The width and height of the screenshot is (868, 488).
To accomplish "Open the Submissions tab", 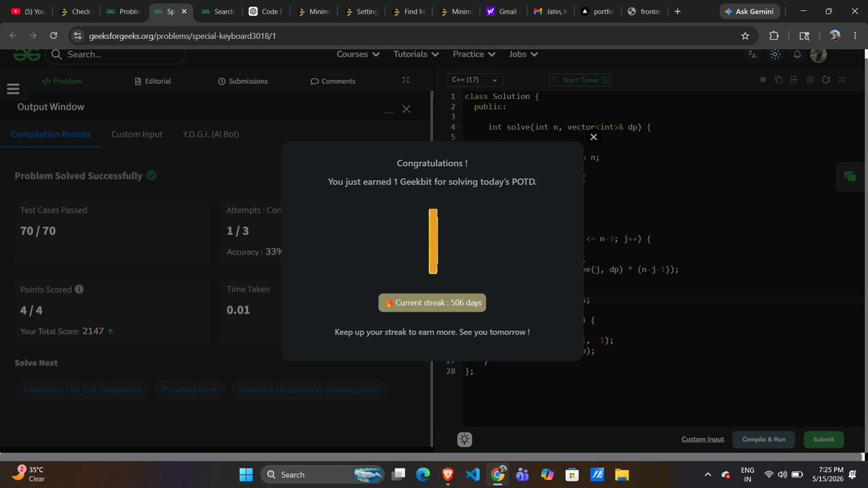I will pyautogui.click(x=243, y=81).
